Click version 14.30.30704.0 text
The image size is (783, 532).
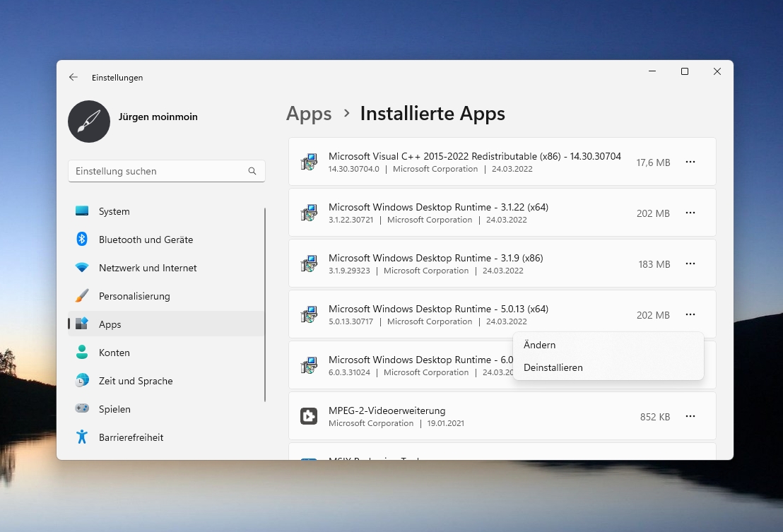coord(354,169)
